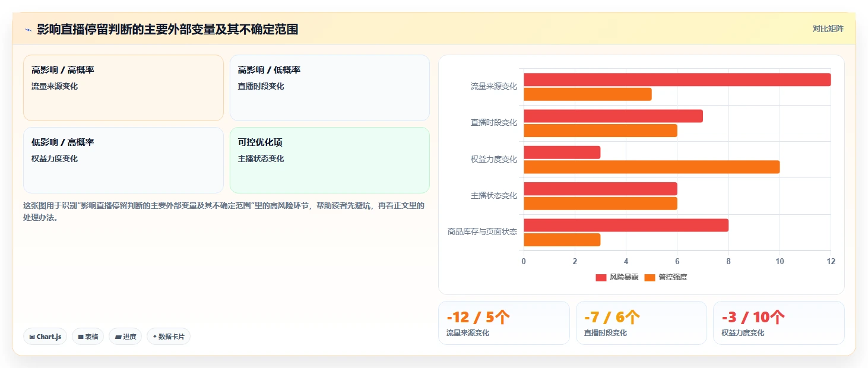This screenshot has height=368, width=868.
Task: Click the orange 直播时段变化 control bar
Action: 600,131
